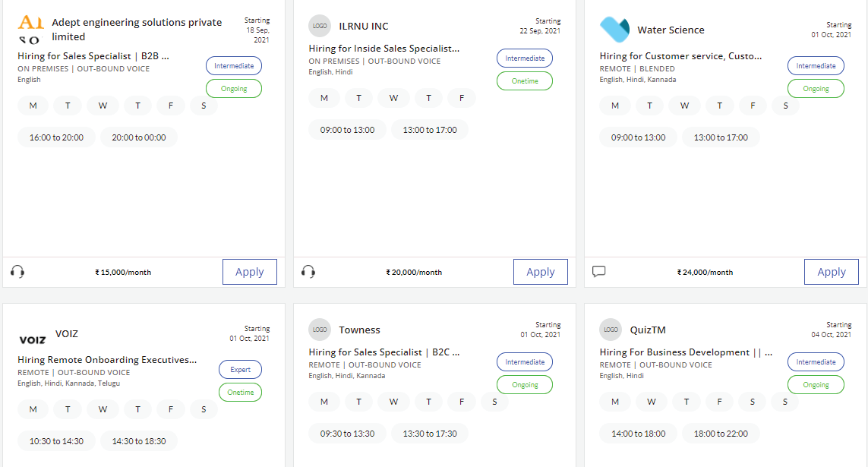This screenshot has height=467, width=868.
Task: Open the Towness company name
Action: coord(359,330)
